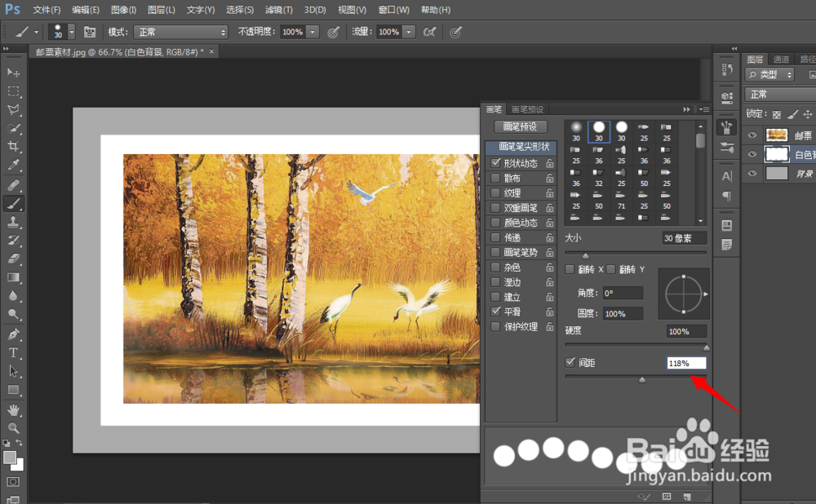Open the 窗口(W) menu
This screenshot has height=504, width=816.
(394, 10)
